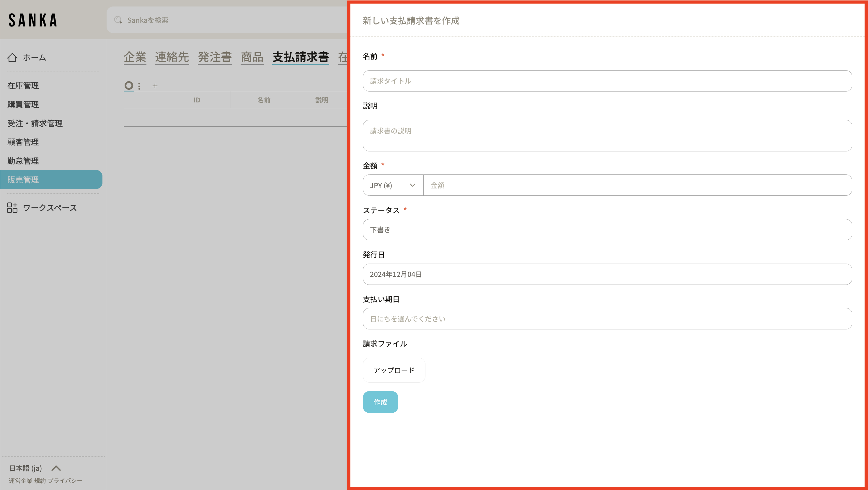Open the プライバシー link
Image resolution: width=868 pixels, height=490 pixels.
point(65,481)
